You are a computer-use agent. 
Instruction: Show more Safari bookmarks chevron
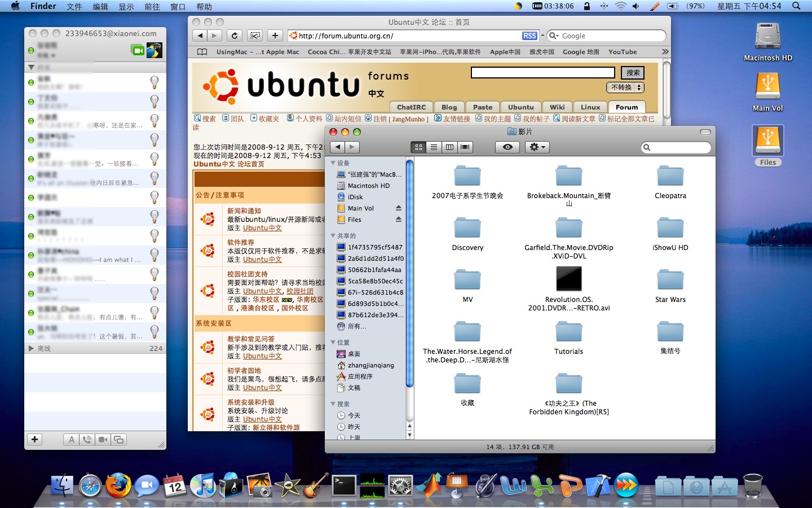[665, 51]
